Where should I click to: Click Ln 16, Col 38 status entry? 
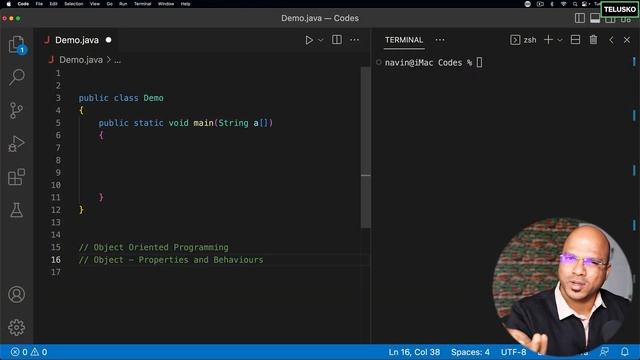point(414,352)
